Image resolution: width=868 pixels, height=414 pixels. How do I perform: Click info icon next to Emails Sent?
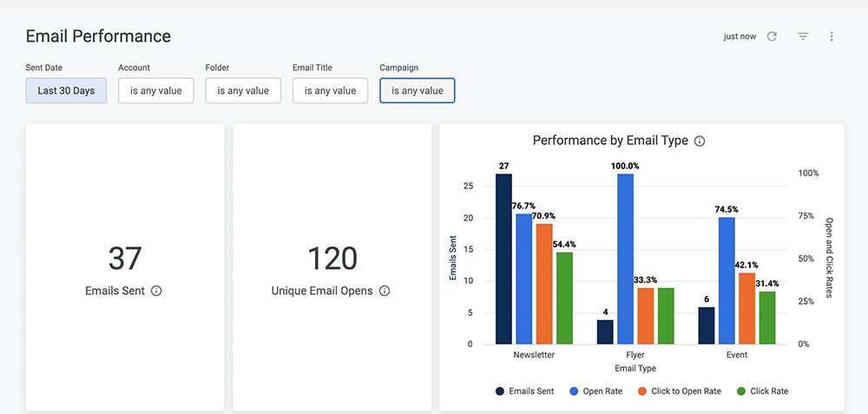[x=156, y=292]
